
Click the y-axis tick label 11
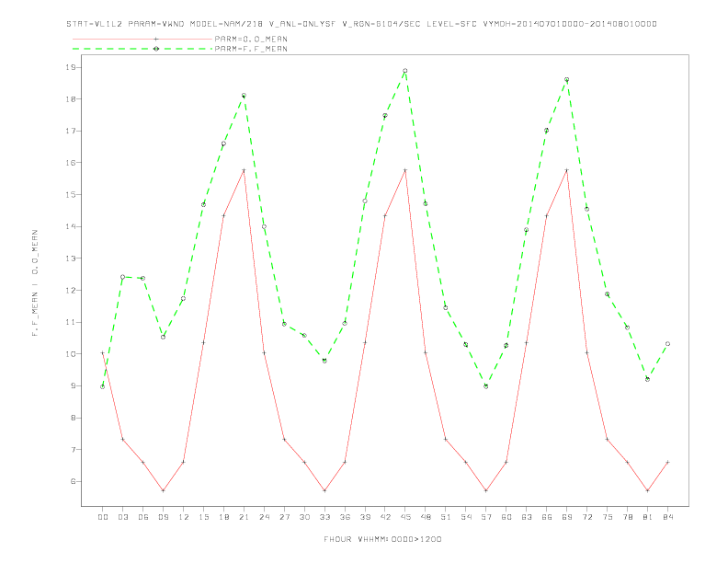point(70,322)
